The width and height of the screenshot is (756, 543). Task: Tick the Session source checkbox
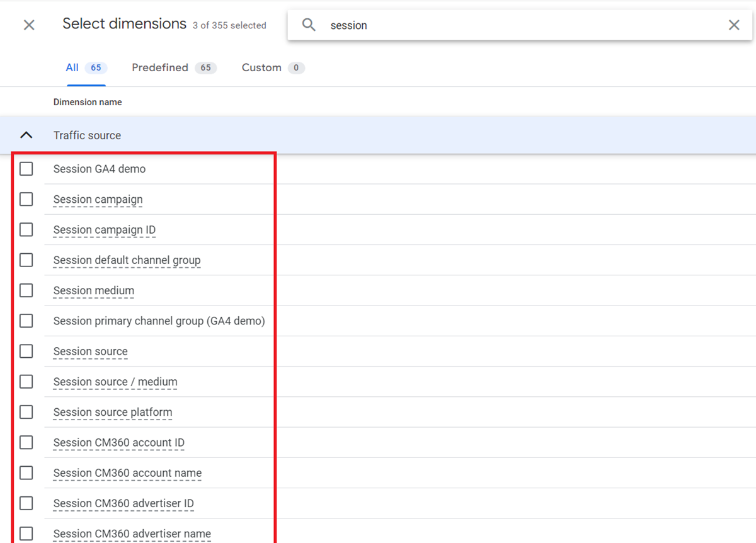tap(26, 352)
